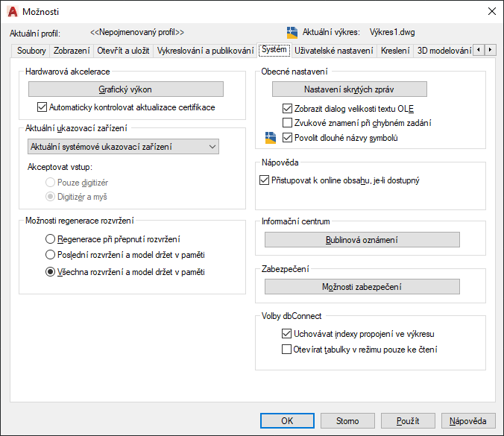Viewport: 504px width, 436px height.
Task: Open the Aktuální systémové ukazovací zařízení dropdown
Action: (x=122, y=147)
